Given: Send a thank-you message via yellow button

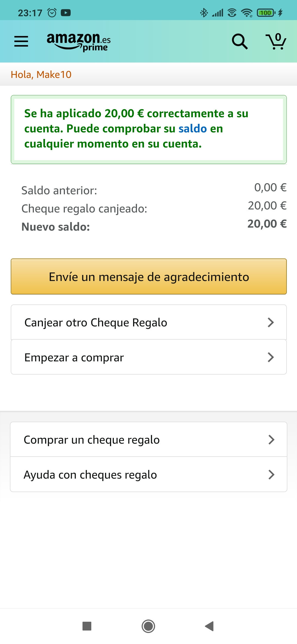Looking at the screenshot, I should [149, 277].
